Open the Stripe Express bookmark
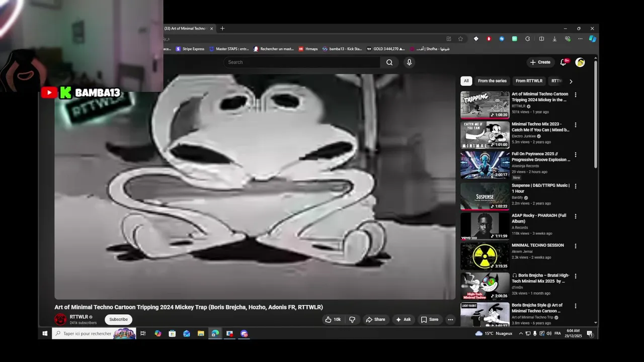 click(190, 49)
